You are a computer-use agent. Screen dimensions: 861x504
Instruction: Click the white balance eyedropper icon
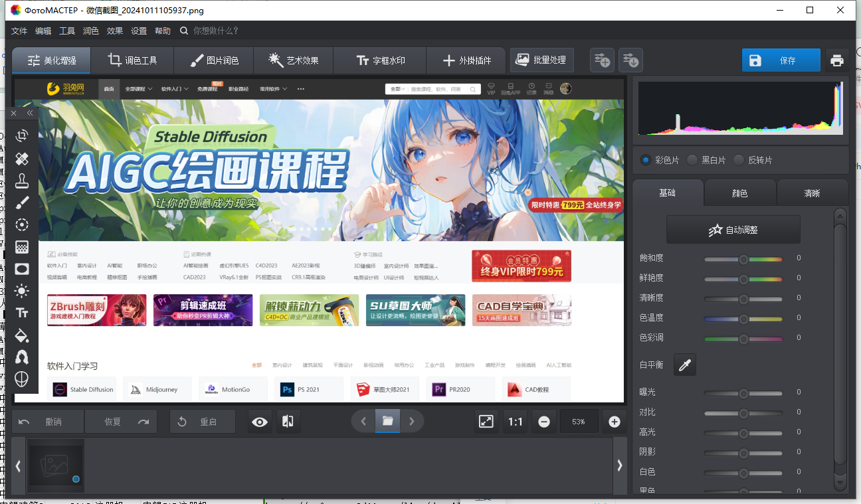coord(685,365)
